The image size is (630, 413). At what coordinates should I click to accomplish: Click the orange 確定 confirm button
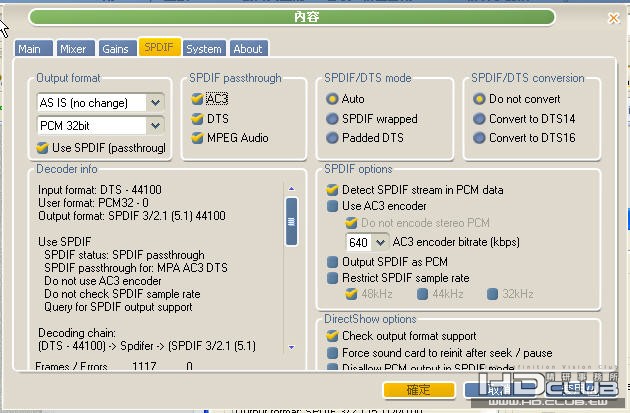click(419, 390)
